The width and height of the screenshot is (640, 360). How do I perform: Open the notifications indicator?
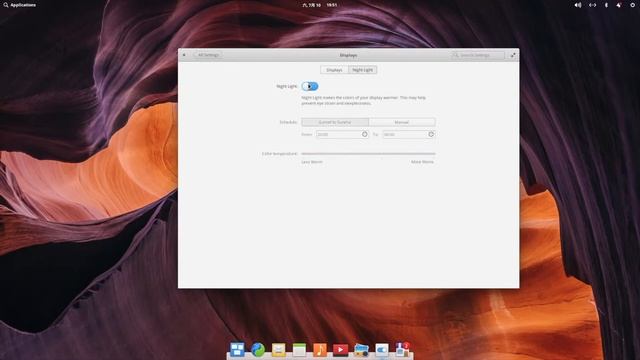(619, 5)
